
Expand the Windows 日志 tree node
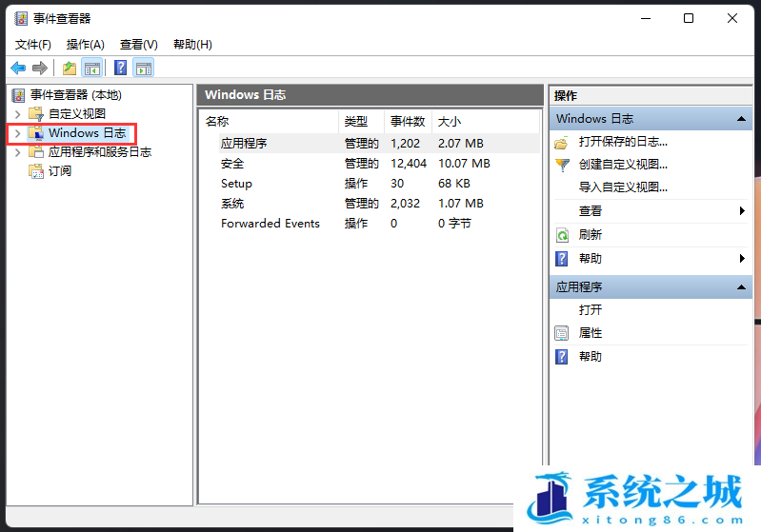[x=17, y=133]
